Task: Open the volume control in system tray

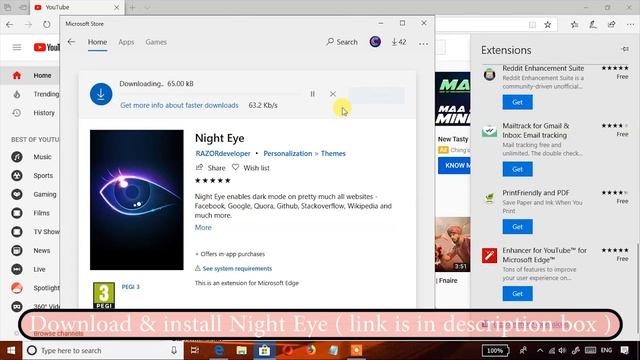Action: 562,350
